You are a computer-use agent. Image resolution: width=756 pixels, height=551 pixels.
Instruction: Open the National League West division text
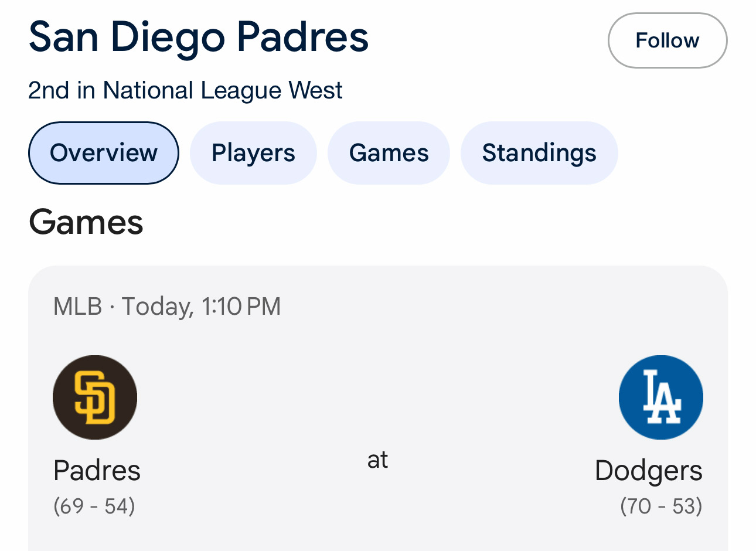click(223, 90)
